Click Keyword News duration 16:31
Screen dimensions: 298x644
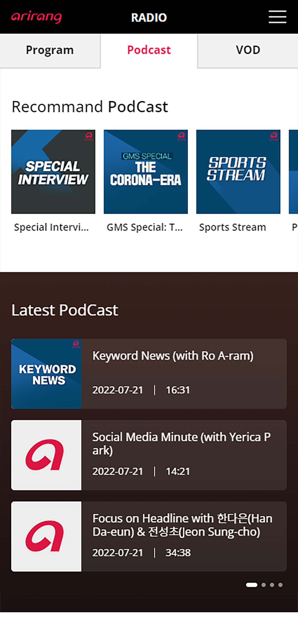point(178,390)
